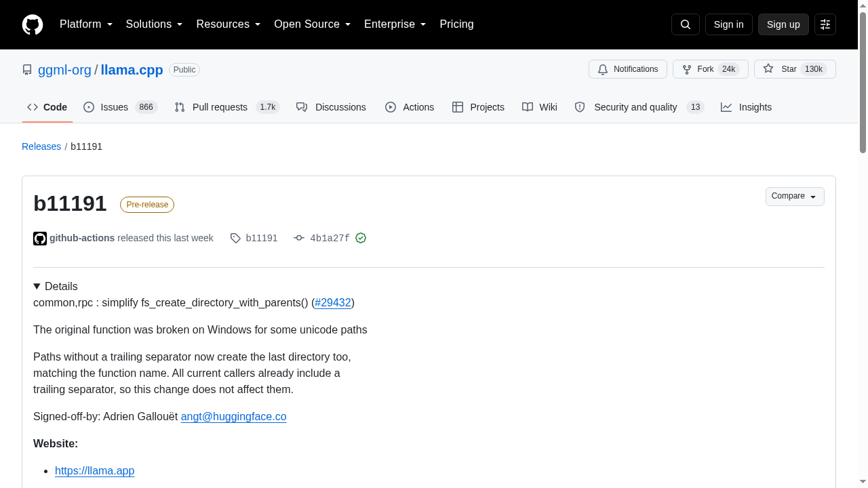Click the Discussions speech bubbles icon
The height and width of the screenshot is (488, 868).
pos(302,107)
